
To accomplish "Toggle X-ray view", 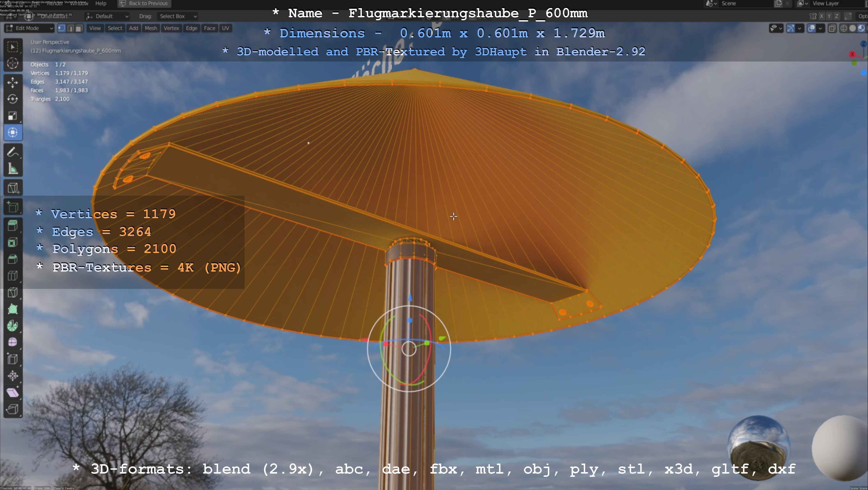I will 832,28.
